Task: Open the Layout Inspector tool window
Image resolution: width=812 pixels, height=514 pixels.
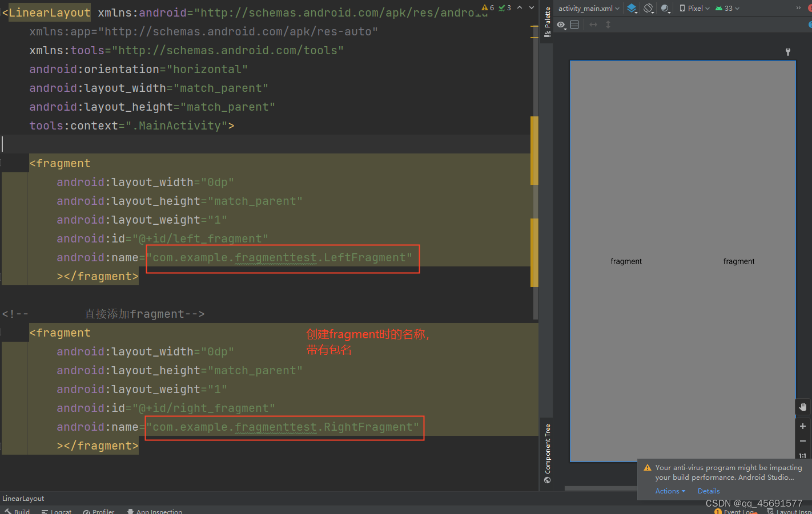Action: coord(789,511)
